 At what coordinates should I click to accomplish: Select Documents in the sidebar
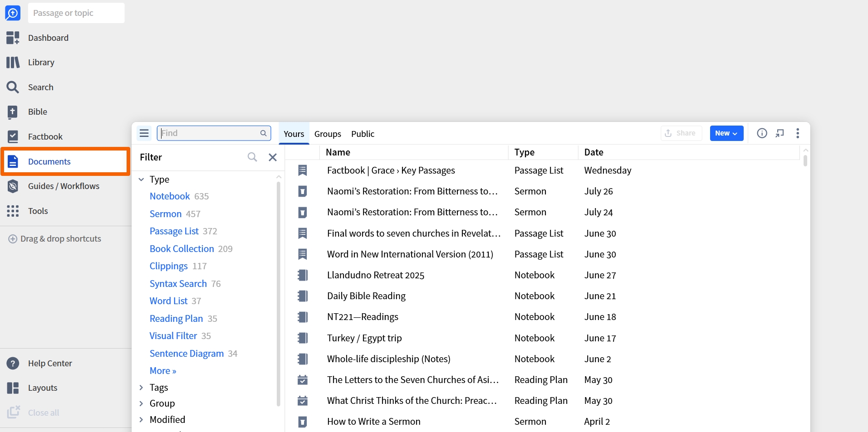tap(65, 161)
